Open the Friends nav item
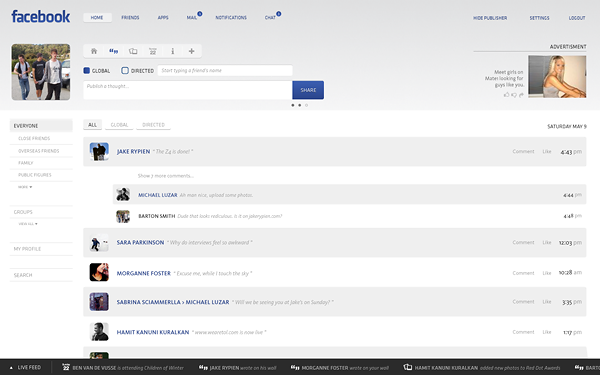 point(130,18)
